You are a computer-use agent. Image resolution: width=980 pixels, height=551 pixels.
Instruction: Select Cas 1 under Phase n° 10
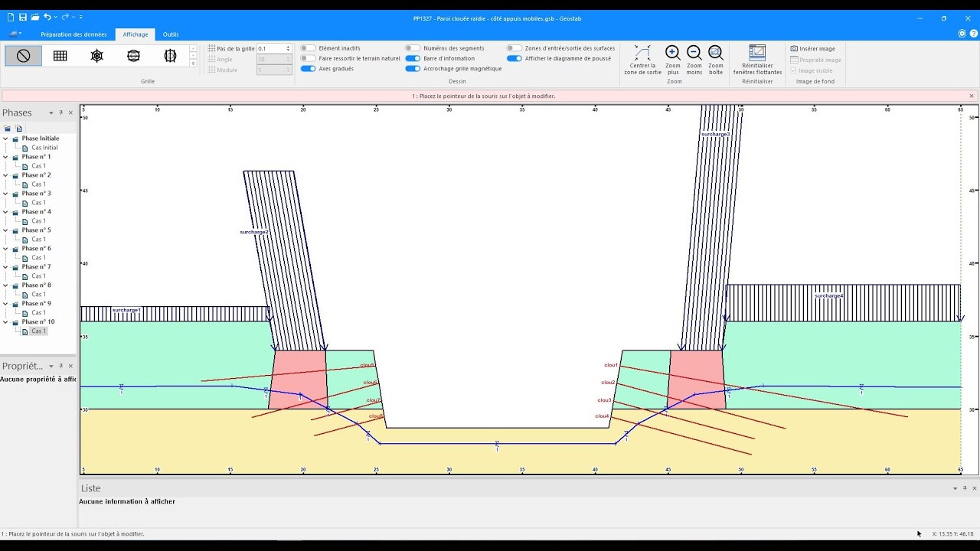(x=38, y=331)
